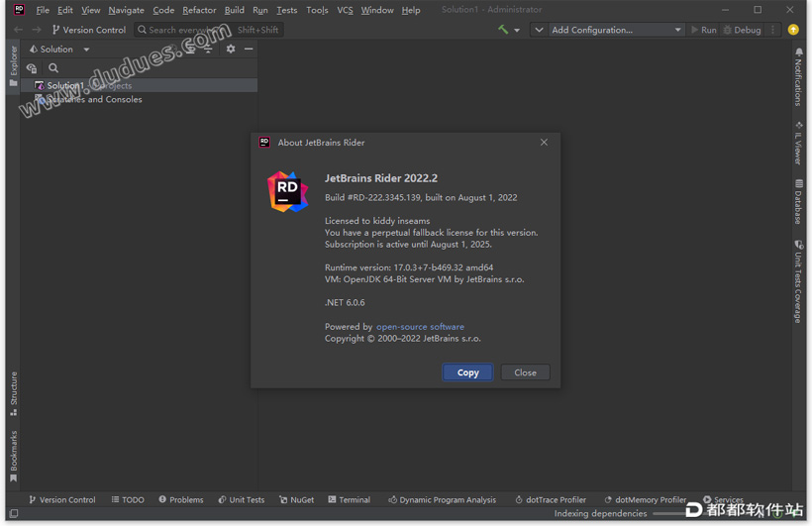Image resolution: width=812 pixels, height=526 pixels.
Task: Click the search icon in the Solution panel
Action: point(53,68)
